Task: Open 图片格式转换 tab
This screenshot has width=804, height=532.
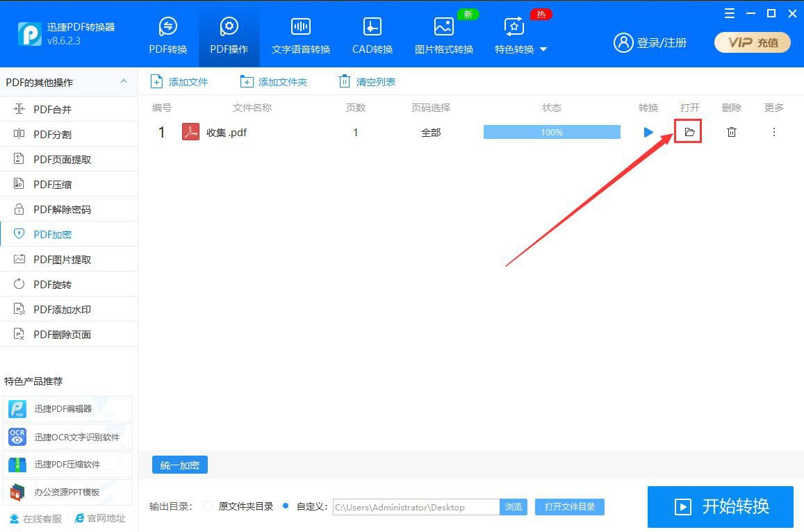Action: point(443,35)
